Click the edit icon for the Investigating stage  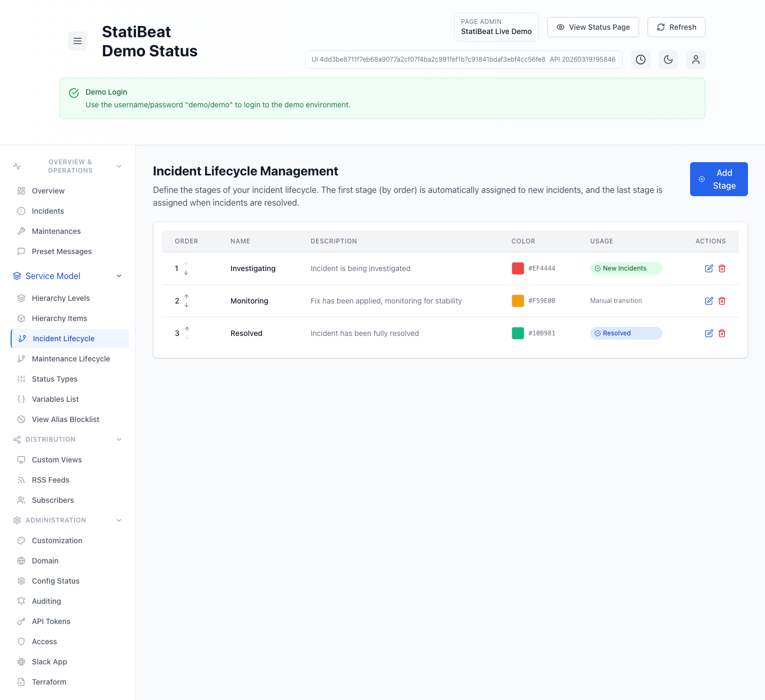(x=709, y=268)
